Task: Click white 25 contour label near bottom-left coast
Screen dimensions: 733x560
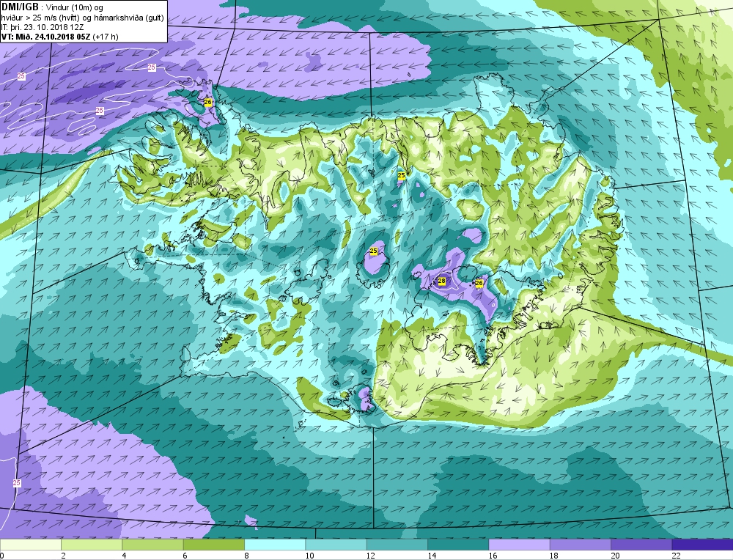Action: coord(17,483)
